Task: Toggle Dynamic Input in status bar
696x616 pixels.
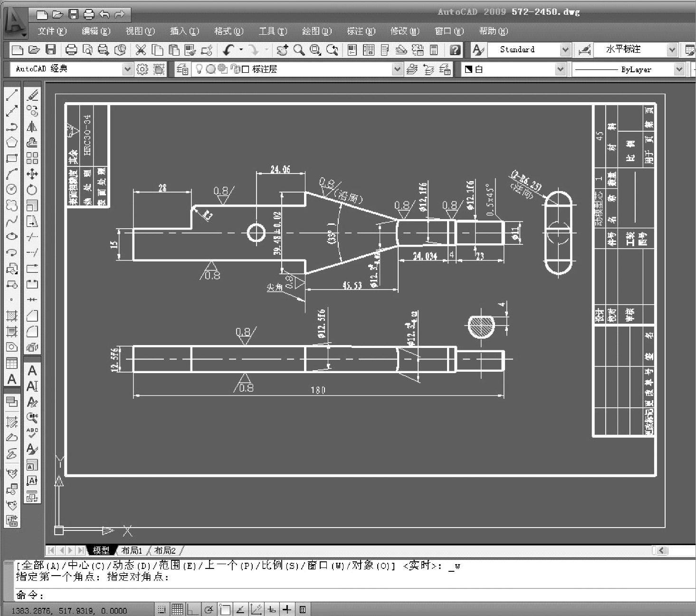Action: point(272,609)
